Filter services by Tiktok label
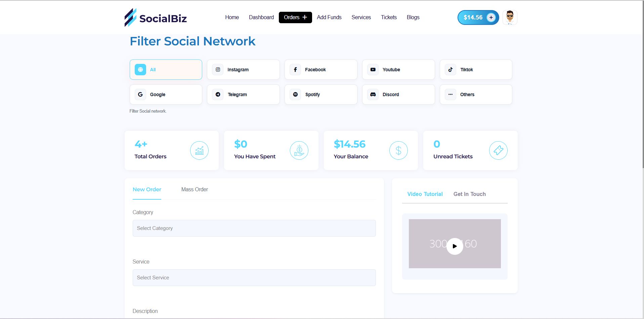Viewport: 644px width, 319px height. point(467,70)
